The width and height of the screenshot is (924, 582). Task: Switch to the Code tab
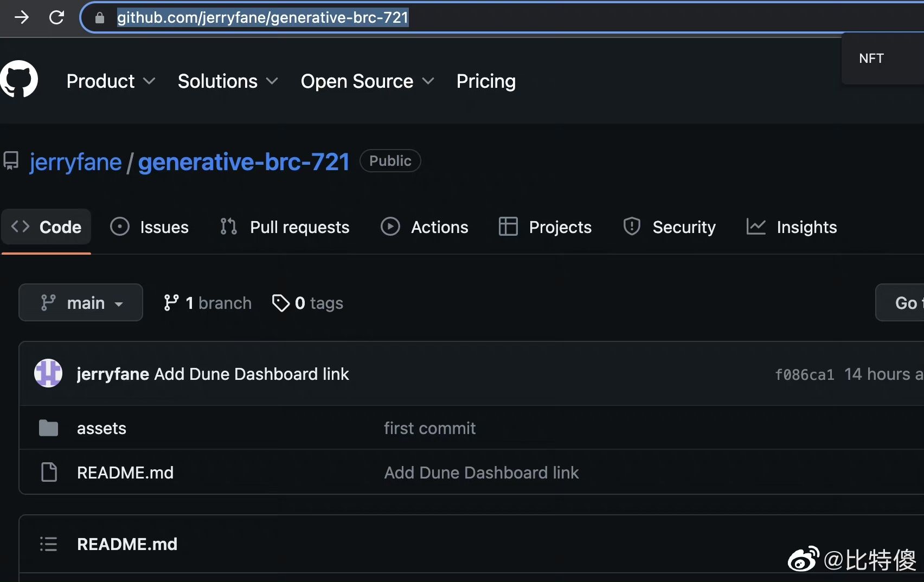[46, 227]
